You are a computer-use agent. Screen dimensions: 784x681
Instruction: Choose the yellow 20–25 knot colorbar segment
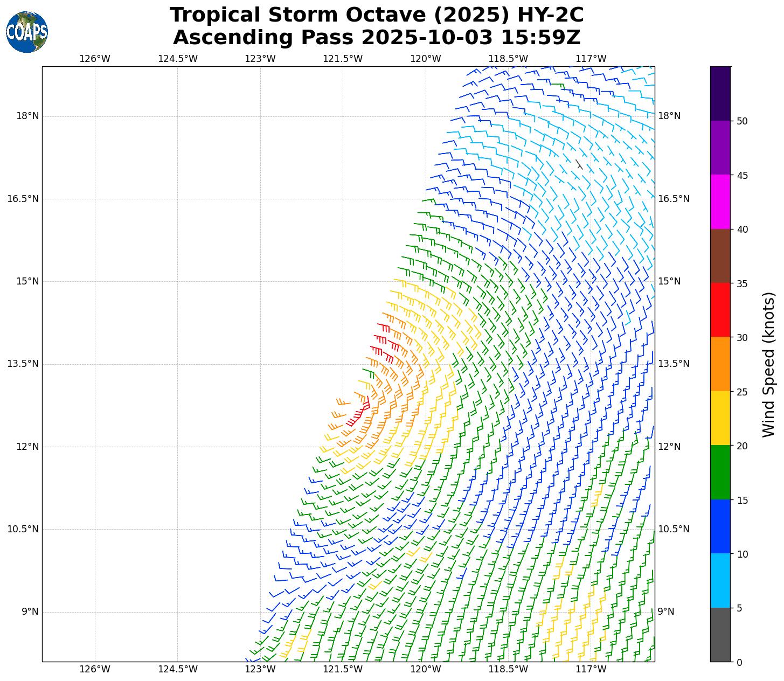pos(720,418)
